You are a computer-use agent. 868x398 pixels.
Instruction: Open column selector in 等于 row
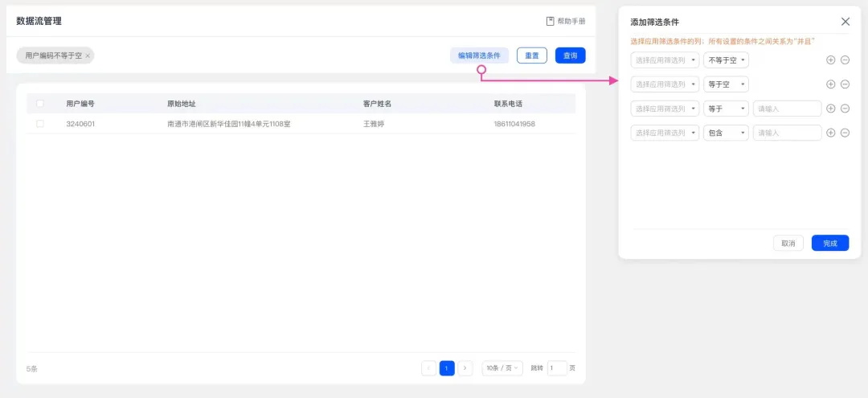(665, 109)
